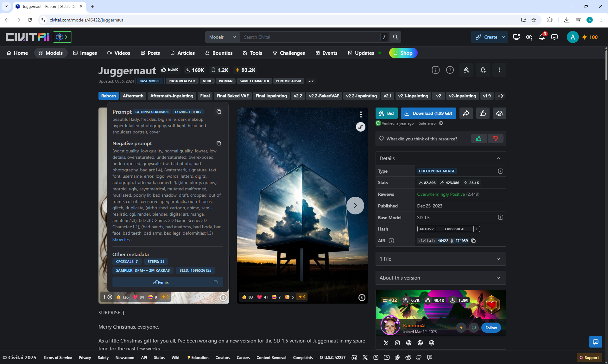Switch to the Aftermath version tab
Screen dimensions: 608x364
click(x=133, y=96)
